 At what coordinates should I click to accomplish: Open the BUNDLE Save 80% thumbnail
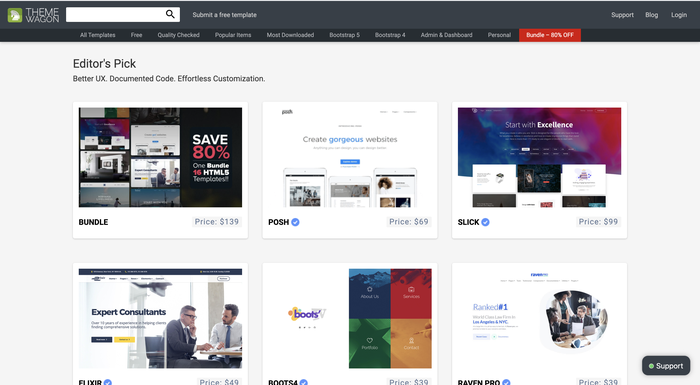(160, 157)
